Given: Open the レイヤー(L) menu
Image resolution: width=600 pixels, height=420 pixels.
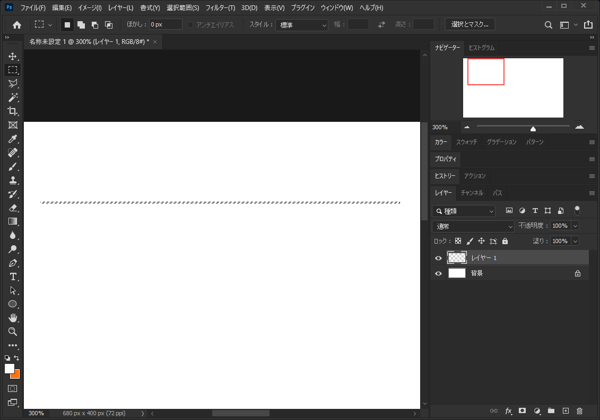Looking at the screenshot, I should 120,8.
